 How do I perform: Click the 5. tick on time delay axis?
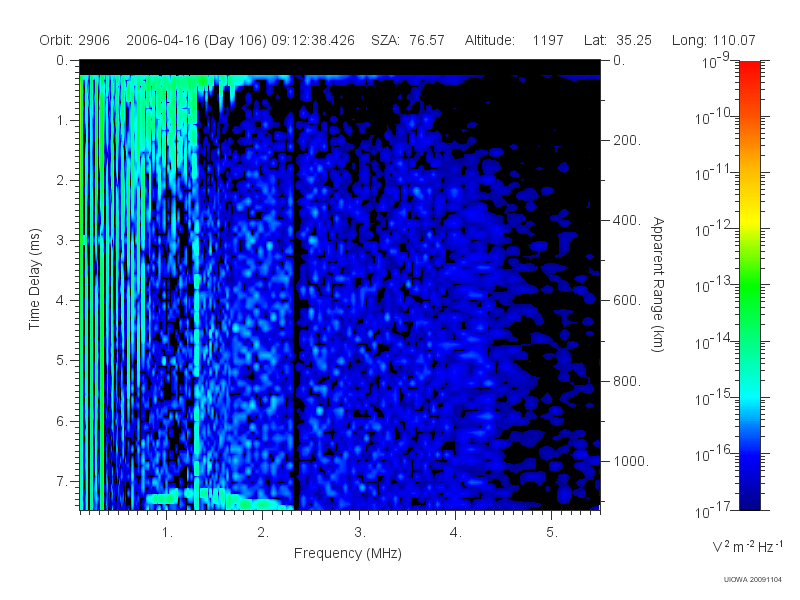62,361
